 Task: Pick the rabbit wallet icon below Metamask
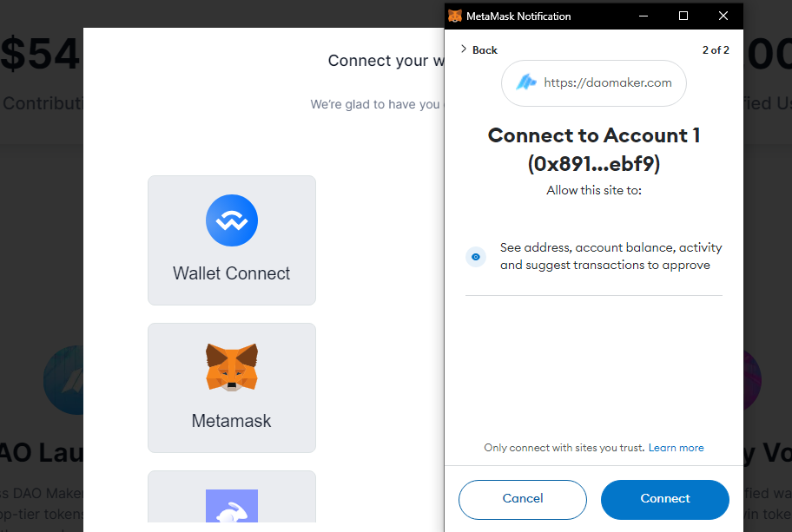pyautogui.click(x=232, y=508)
